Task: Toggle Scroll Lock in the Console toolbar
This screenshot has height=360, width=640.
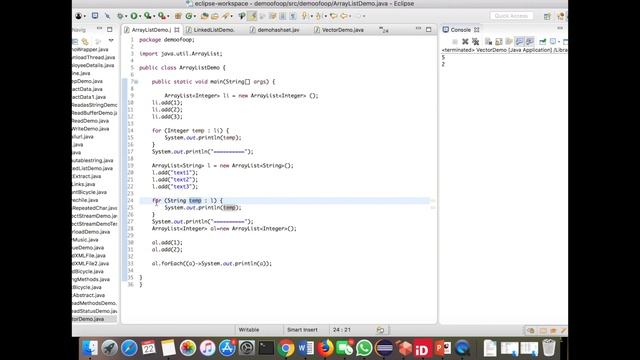Action: (498, 42)
